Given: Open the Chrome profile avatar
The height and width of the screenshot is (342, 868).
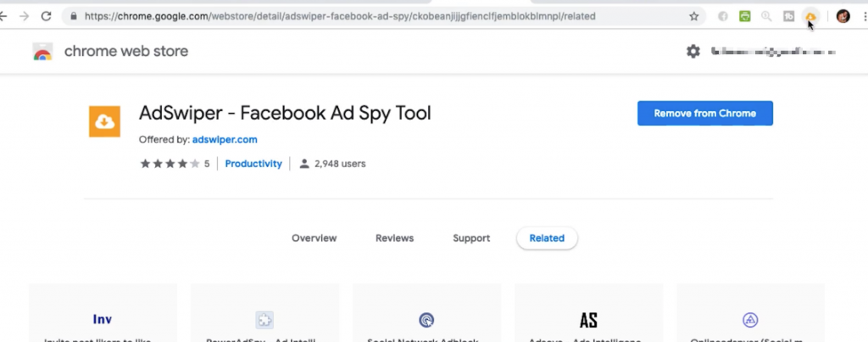Looking at the screenshot, I should tap(843, 17).
